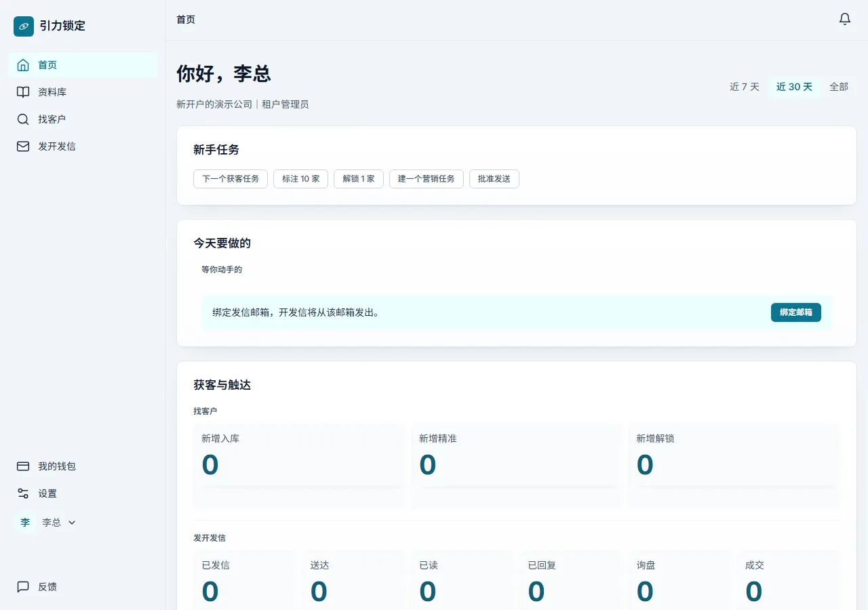Image resolution: width=868 pixels, height=610 pixels.
Task: Click the 成交 stat card
Action: coord(789,580)
